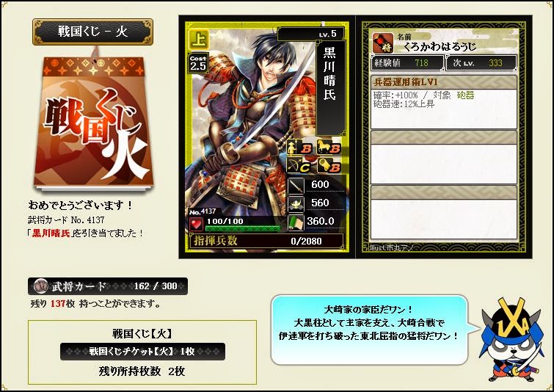Click the red 黒川晴氏 name link
This screenshot has width=554, height=392.
pyautogui.click(x=51, y=233)
